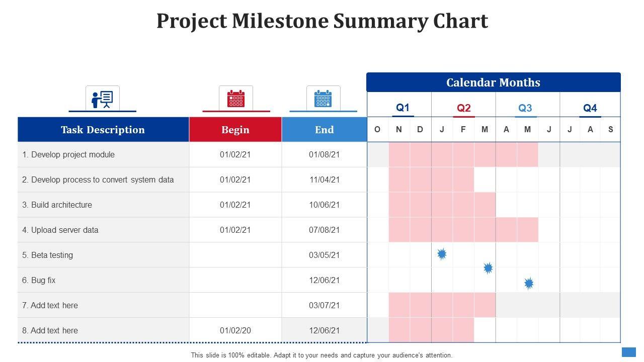Click the red Begin column header
Image resolution: width=644 pixels, height=362 pixels.
[x=235, y=130]
